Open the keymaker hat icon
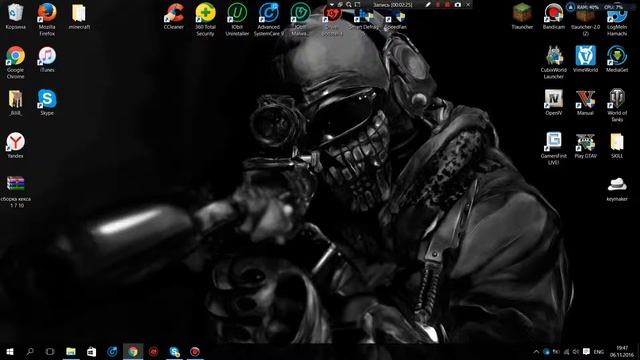The height and width of the screenshot is (360, 640). [x=617, y=189]
